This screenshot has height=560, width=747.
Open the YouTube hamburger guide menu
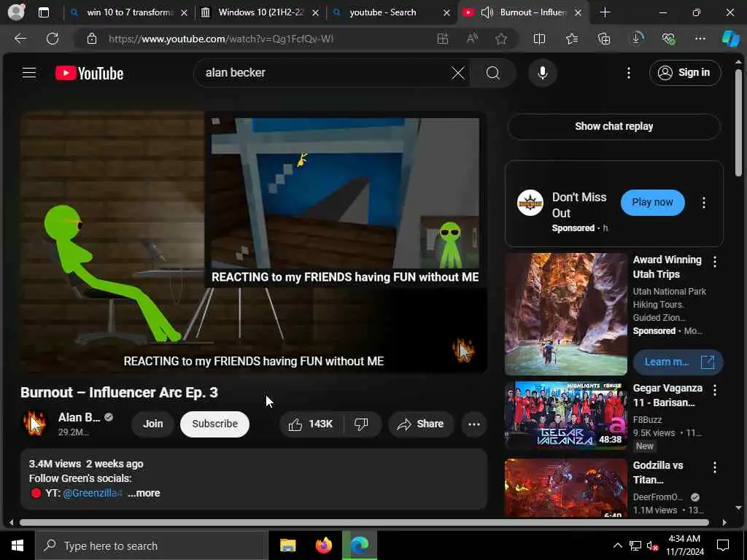29,73
